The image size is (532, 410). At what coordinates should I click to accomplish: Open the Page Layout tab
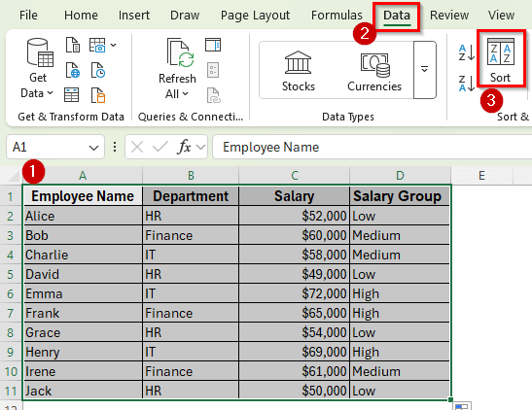click(x=255, y=16)
